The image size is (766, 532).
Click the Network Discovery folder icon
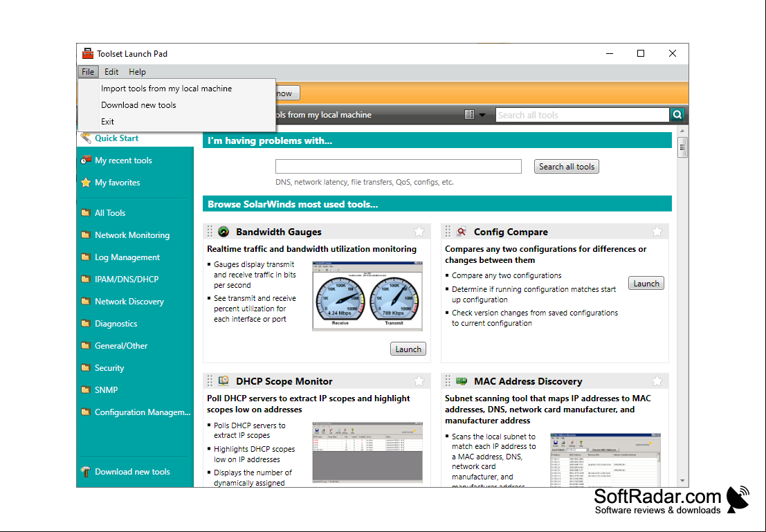pos(86,302)
